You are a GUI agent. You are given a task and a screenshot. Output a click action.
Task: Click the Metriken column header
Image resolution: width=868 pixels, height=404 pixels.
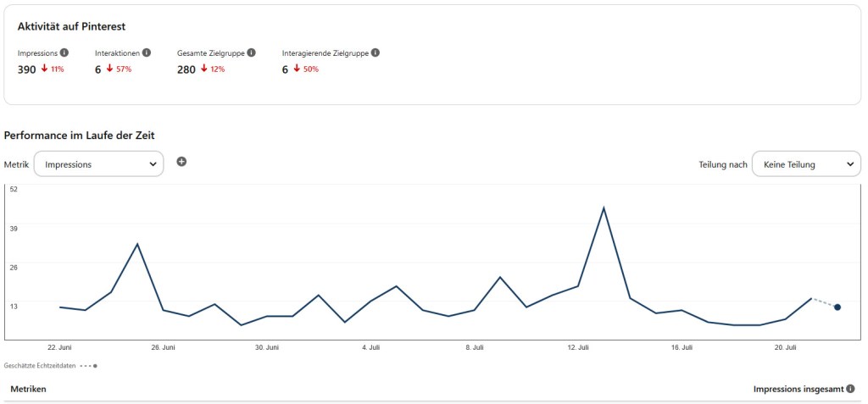tap(28, 389)
